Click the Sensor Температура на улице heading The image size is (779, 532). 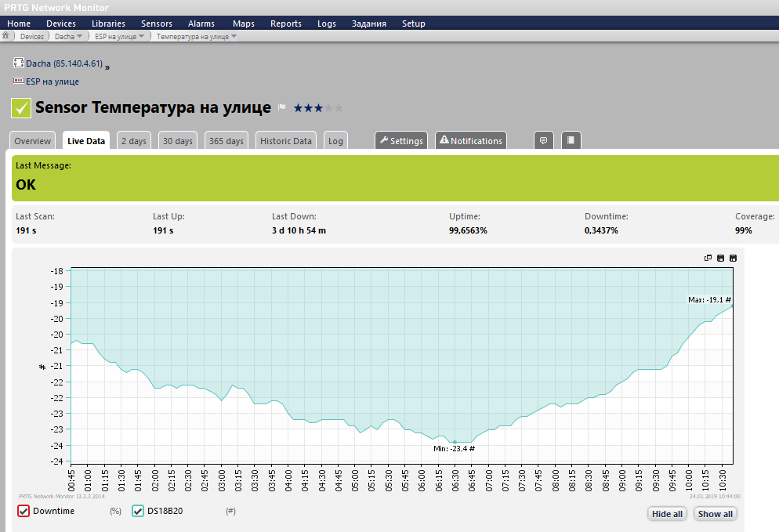153,107
